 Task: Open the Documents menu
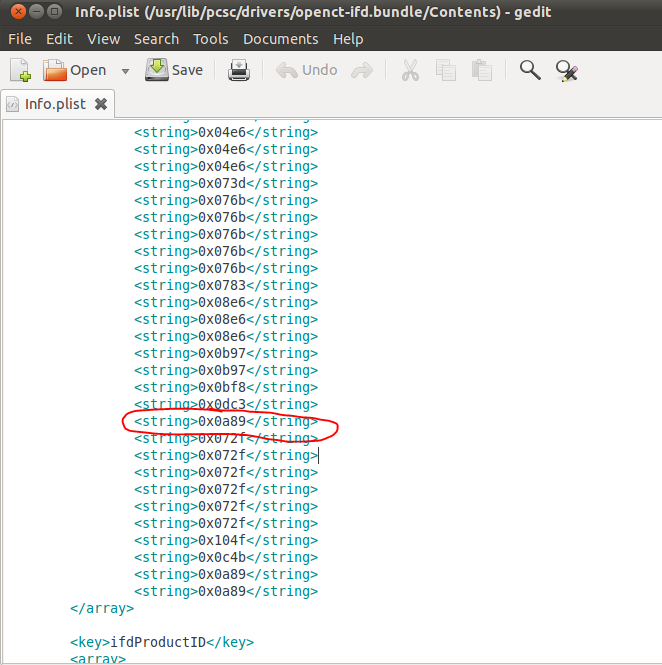[x=281, y=39]
